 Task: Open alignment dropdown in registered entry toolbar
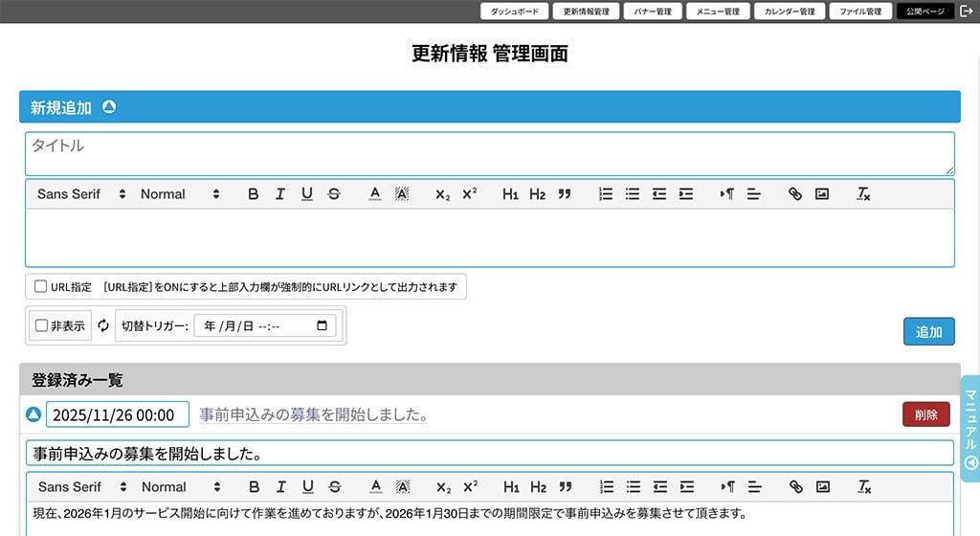[x=755, y=486]
